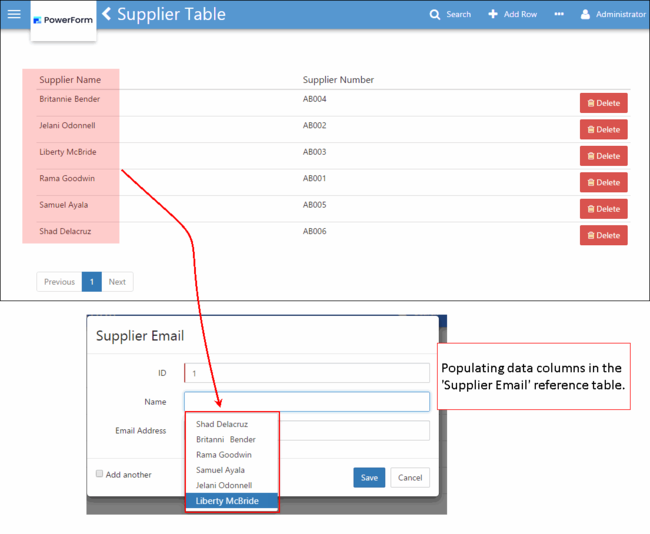Delete the Samuel Ayala row
This screenshot has width=650, height=534.
603,209
